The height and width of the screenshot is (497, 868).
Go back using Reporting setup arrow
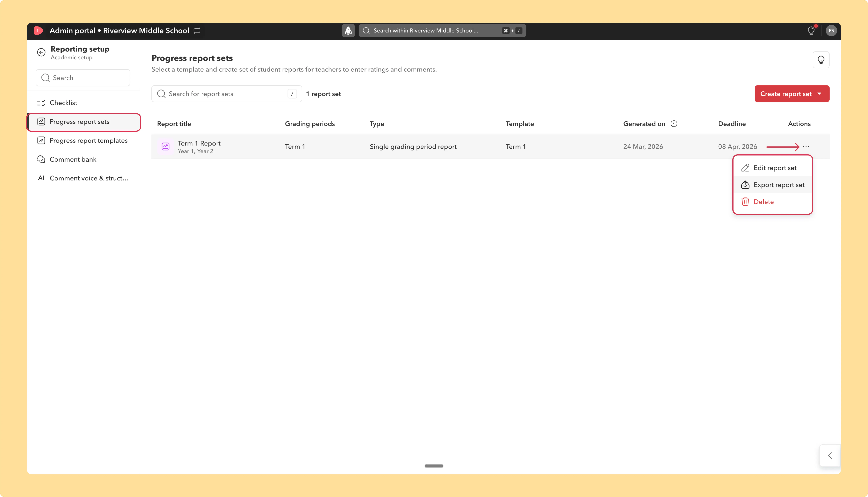pyautogui.click(x=41, y=52)
